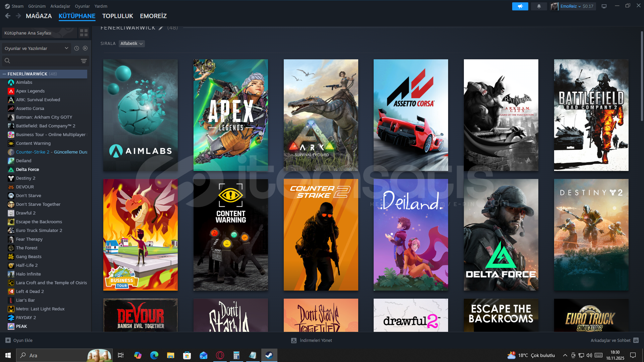Click the Big Picture mode monitor icon
This screenshot has height=362, width=644.
[x=604, y=6]
